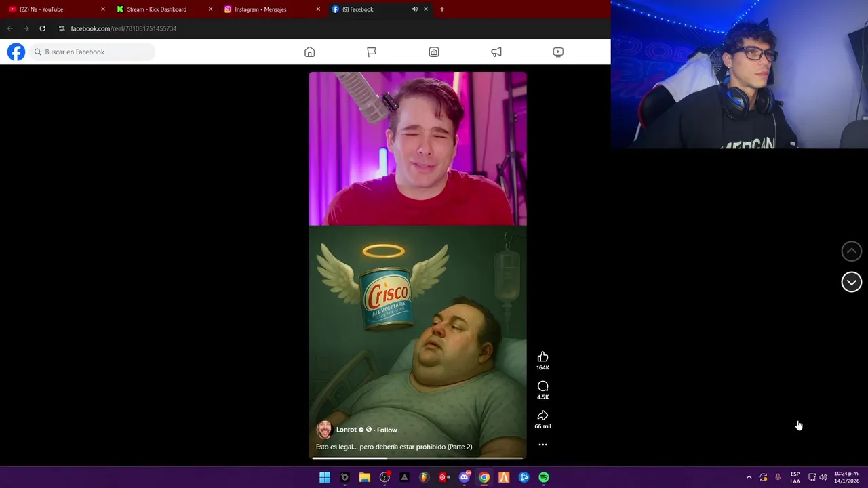Open the reel comments bubble icon
The width and height of the screenshot is (868, 488).
(542, 386)
